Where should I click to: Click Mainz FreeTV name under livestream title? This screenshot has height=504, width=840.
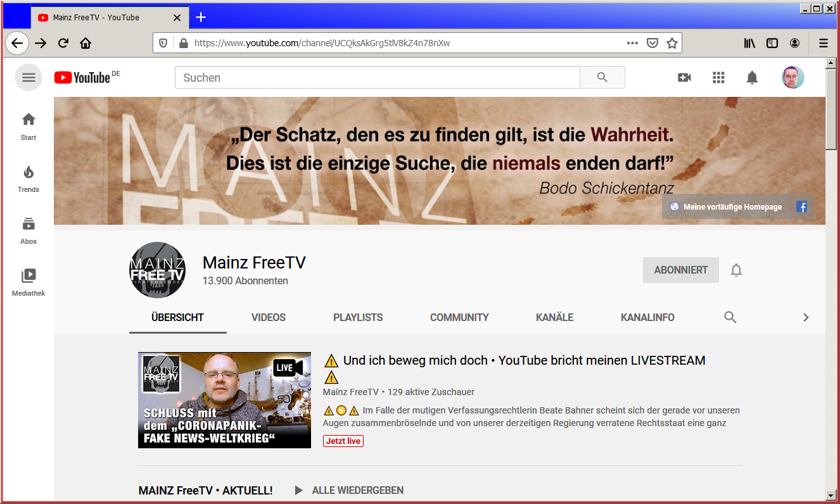351,392
